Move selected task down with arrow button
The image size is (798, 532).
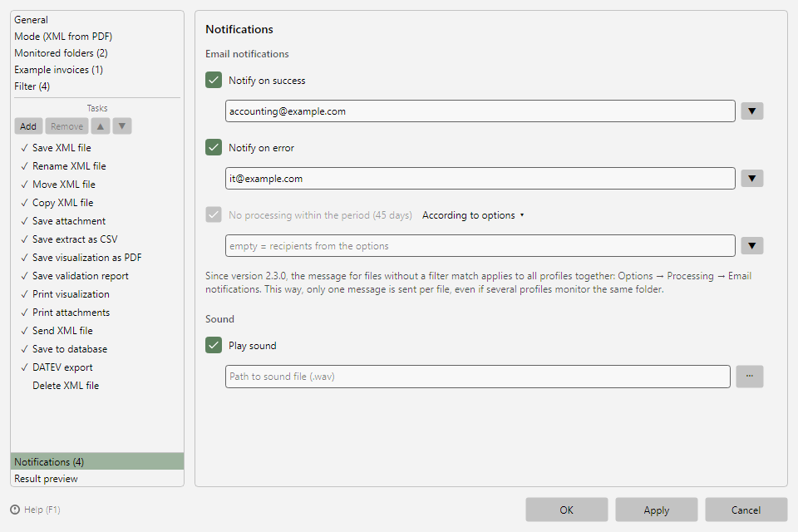(x=122, y=126)
